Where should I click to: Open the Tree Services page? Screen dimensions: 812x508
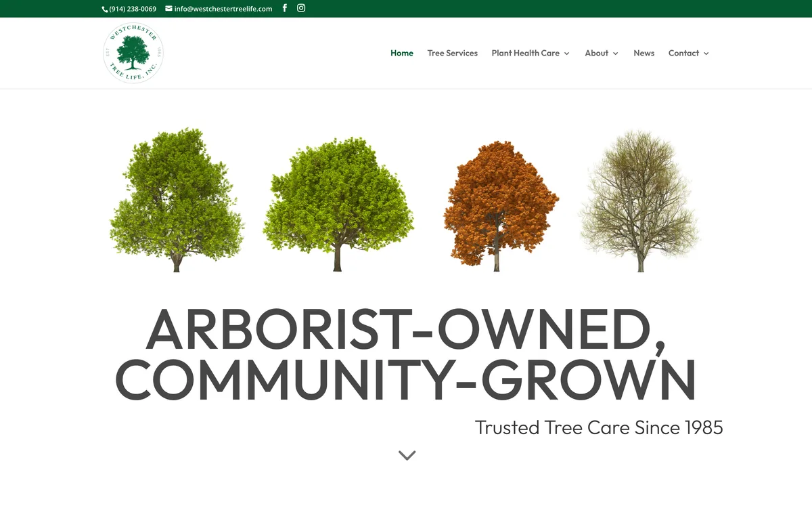(453, 53)
